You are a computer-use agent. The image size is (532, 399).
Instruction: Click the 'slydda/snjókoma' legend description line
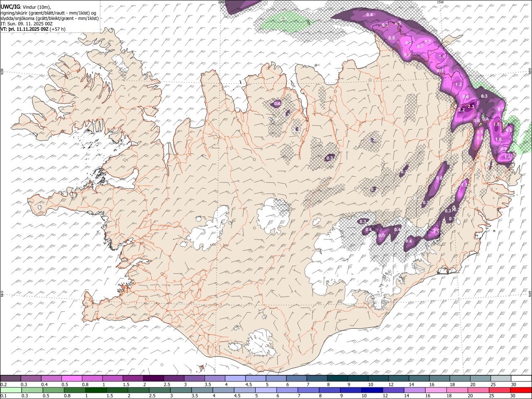click(x=49, y=18)
